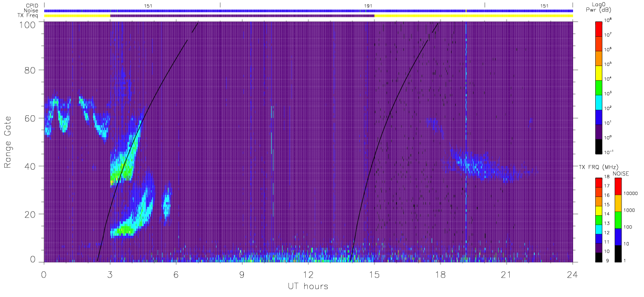This screenshot has width=644, height=297.
Task: Click NOISE legend value '1000'
Action: 630,211
